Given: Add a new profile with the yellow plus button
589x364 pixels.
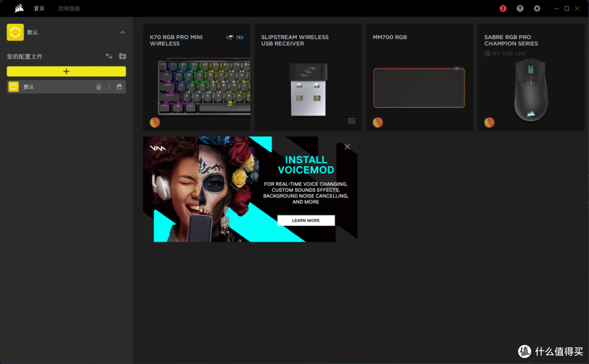Looking at the screenshot, I should pos(66,71).
